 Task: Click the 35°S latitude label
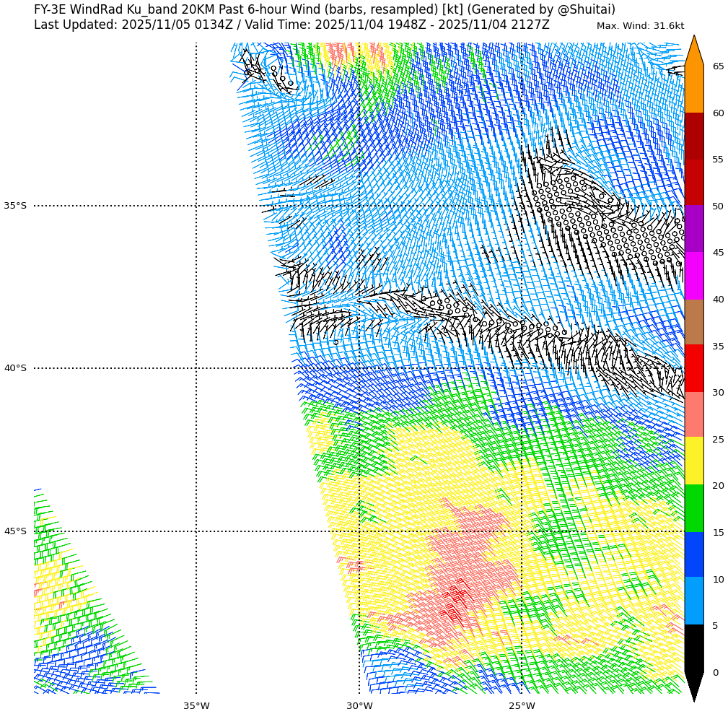[15, 206]
